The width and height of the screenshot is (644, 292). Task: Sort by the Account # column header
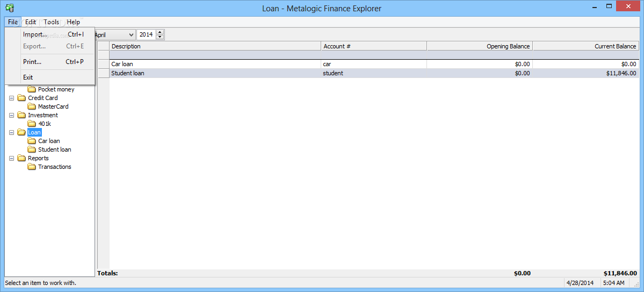[374, 46]
